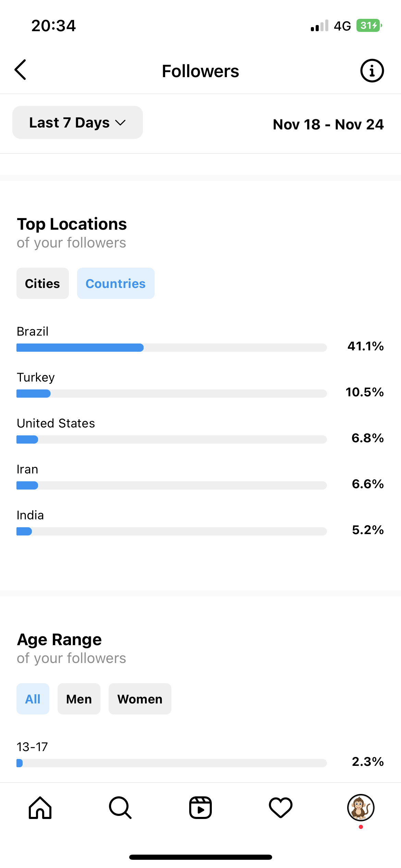This screenshot has height=868, width=401.
Task: Click the Turkey 10.5% progress bar
Action: (171, 394)
